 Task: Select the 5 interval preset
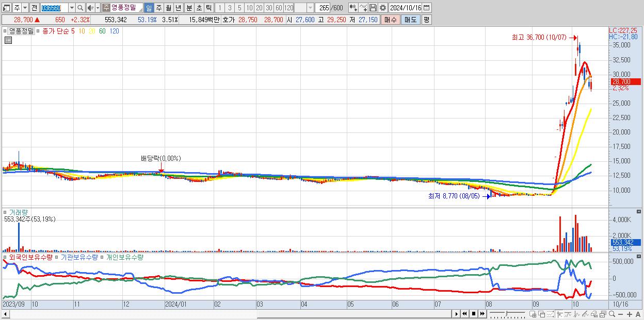click(x=239, y=8)
